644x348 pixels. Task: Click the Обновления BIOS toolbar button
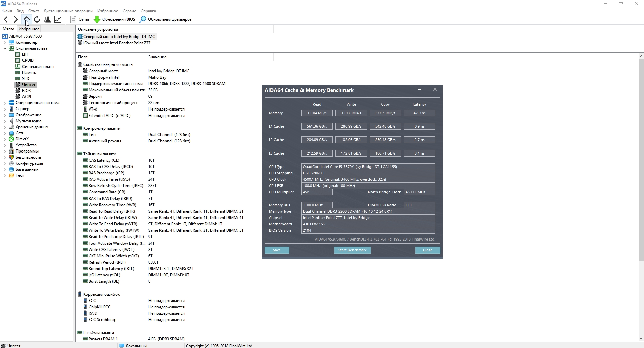pyautogui.click(x=114, y=19)
